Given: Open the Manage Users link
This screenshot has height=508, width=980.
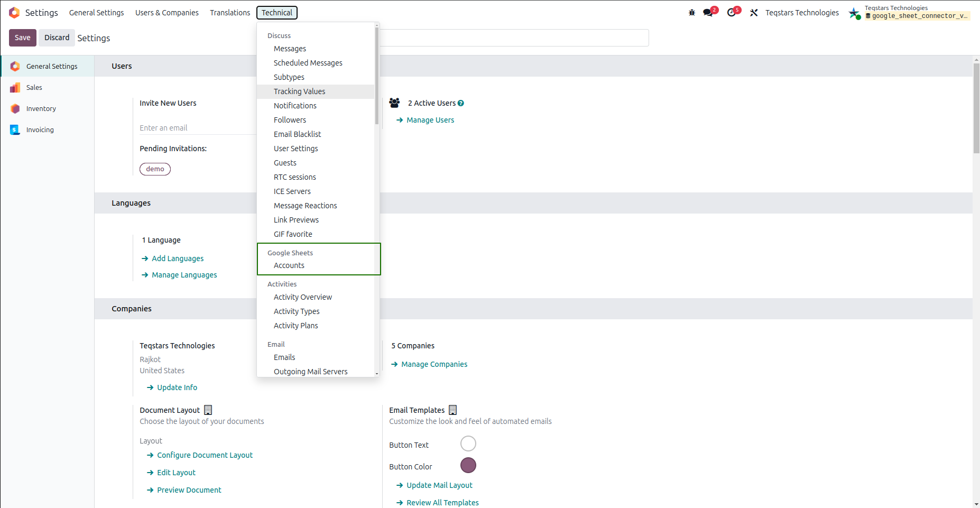Looking at the screenshot, I should pos(425,120).
